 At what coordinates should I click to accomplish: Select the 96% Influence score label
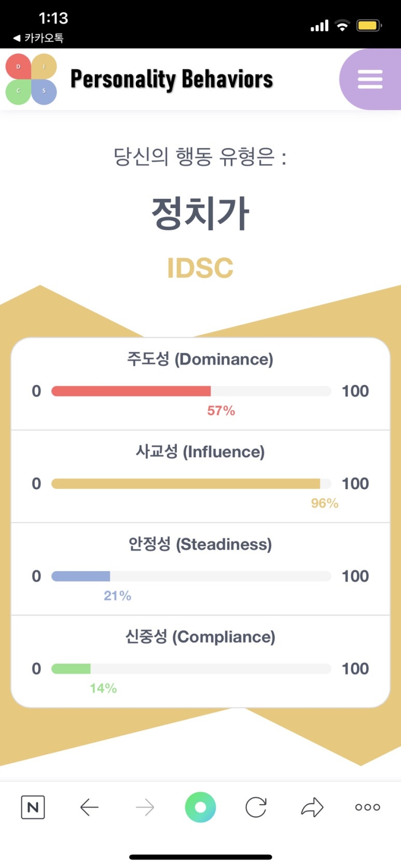click(325, 503)
